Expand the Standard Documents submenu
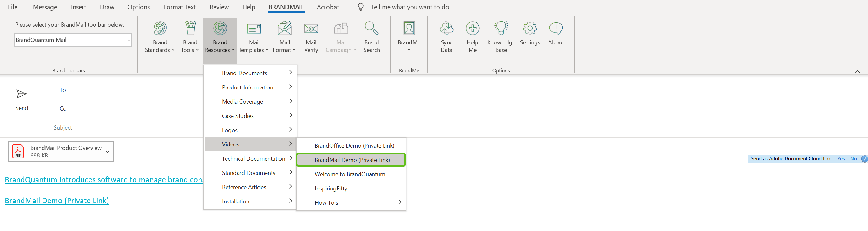This screenshot has width=868, height=231. pyautogui.click(x=250, y=173)
